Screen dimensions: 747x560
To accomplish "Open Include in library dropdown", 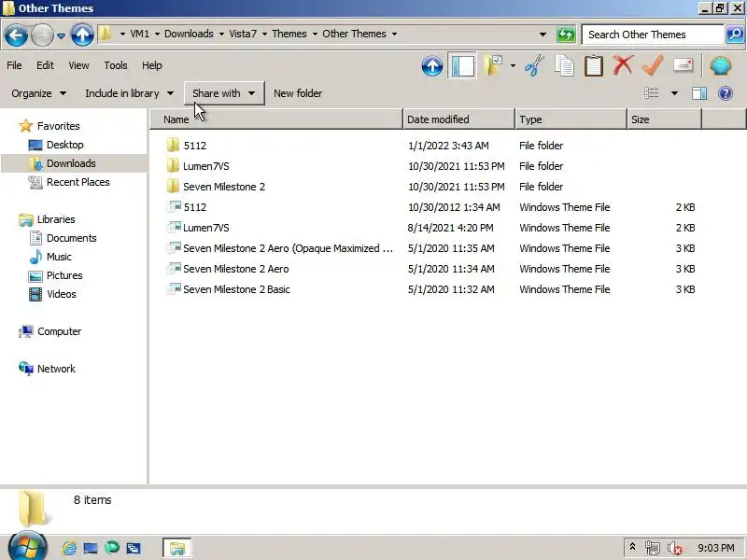I will [129, 93].
